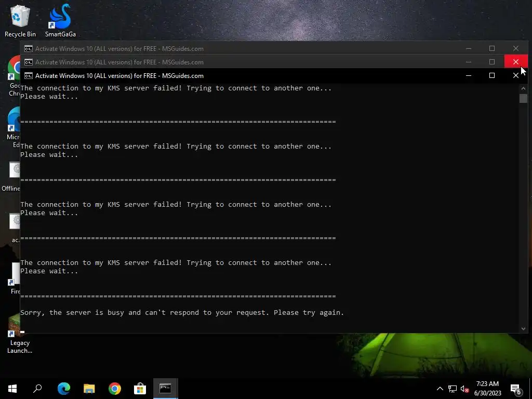Click the Show desktop strip on the taskbar

[x=530, y=389]
